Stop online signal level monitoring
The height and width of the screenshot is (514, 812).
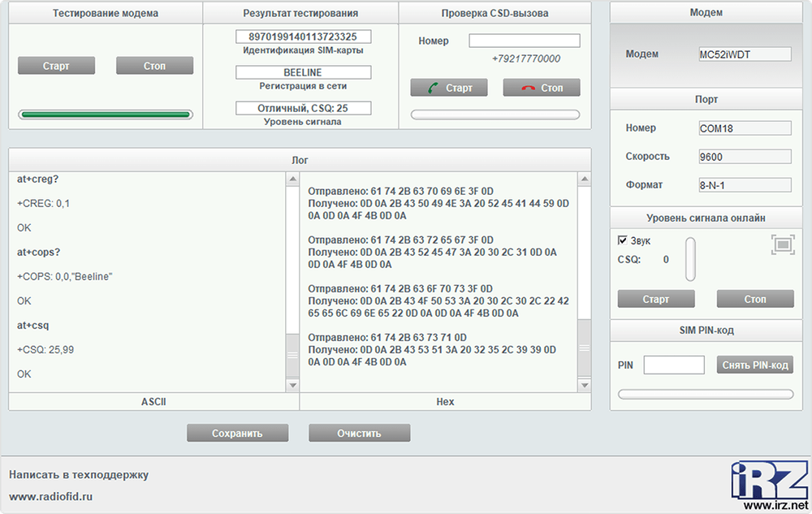(754, 299)
